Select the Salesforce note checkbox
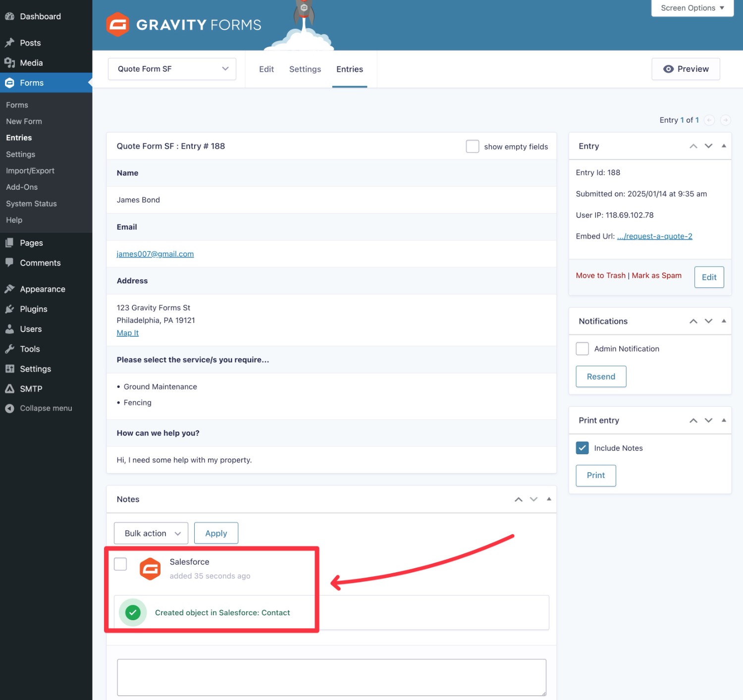743x700 pixels. [x=120, y=564]
